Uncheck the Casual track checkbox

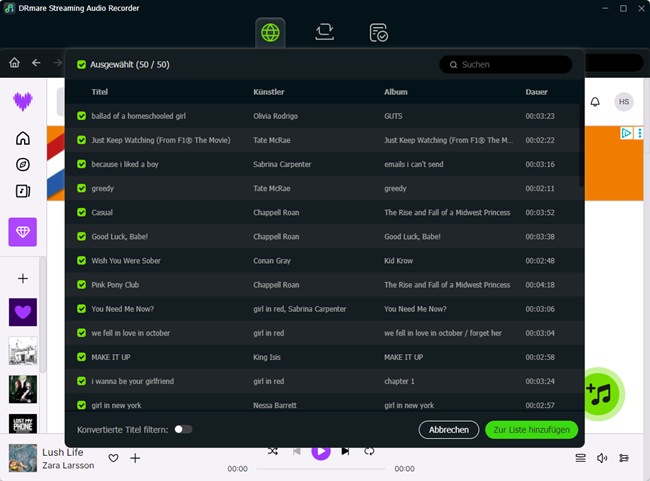tap(81, 212)
